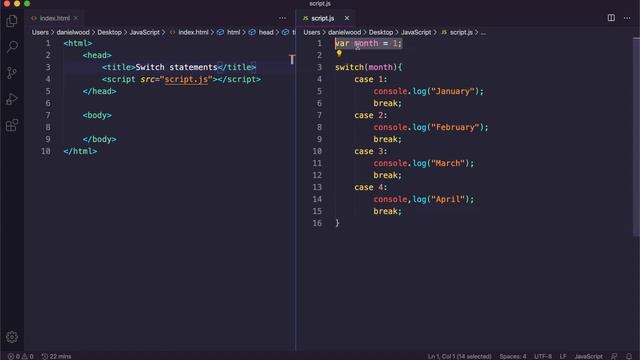Click the </html> closing tag

(x=80, y=151)
